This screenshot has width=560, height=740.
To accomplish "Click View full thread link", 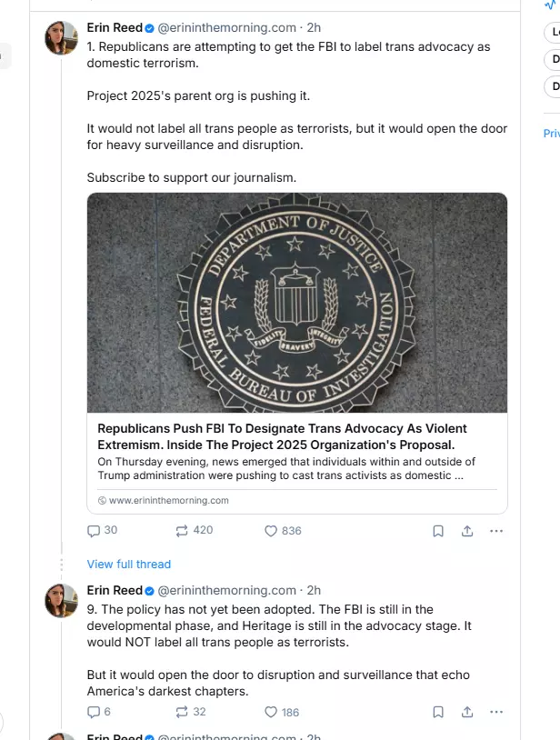I will pyautogui.click(x=129, y=565).
